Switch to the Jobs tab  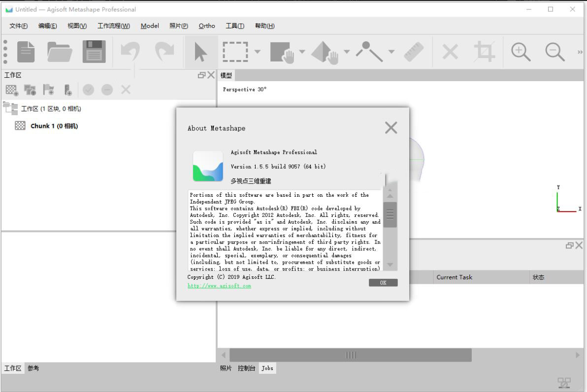pyautogui.click(x=267, y=368)
